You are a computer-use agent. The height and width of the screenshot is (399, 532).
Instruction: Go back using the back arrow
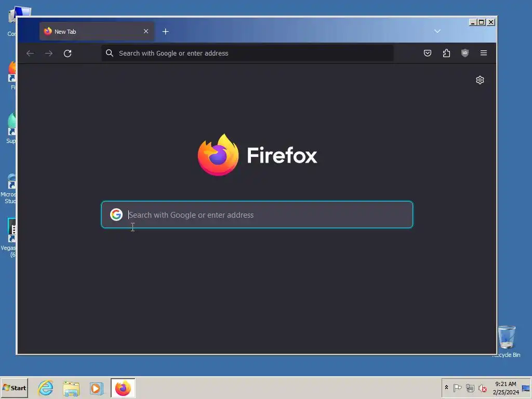coord(30,54)
